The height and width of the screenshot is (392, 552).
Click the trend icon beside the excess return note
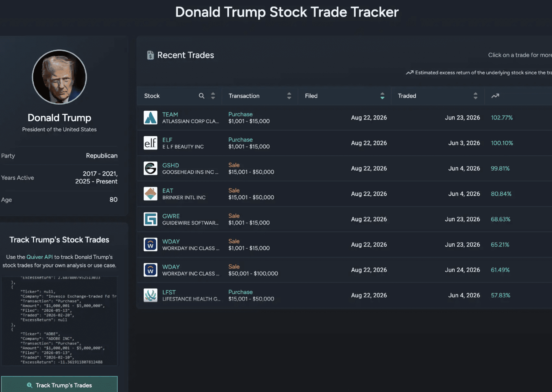point(409,72)
